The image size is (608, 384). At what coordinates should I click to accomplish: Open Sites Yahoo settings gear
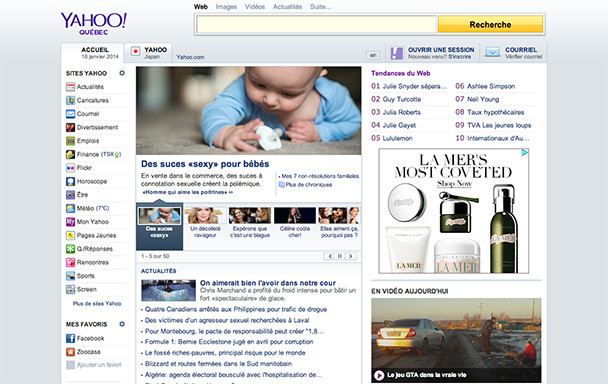coord(122,73)
